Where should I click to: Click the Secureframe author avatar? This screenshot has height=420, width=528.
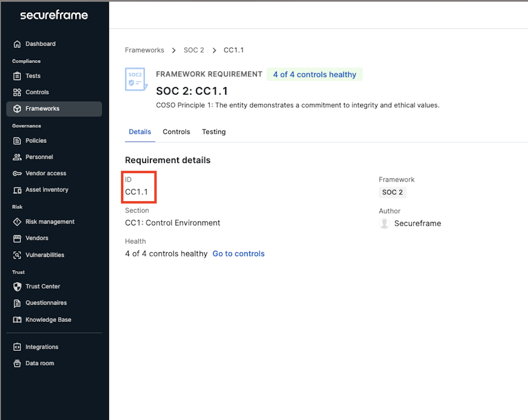coord(384,223)
